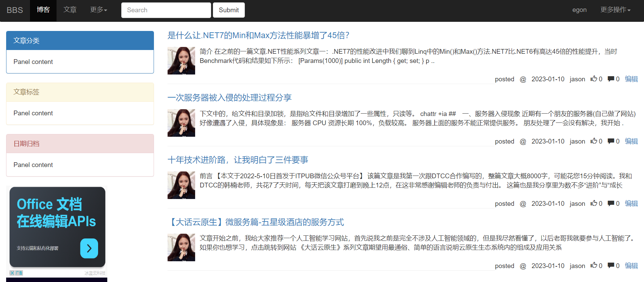This screenshot has height=282, width=644.
Task: Click the 文章分类 panel heading
Action: coord(80,40)
